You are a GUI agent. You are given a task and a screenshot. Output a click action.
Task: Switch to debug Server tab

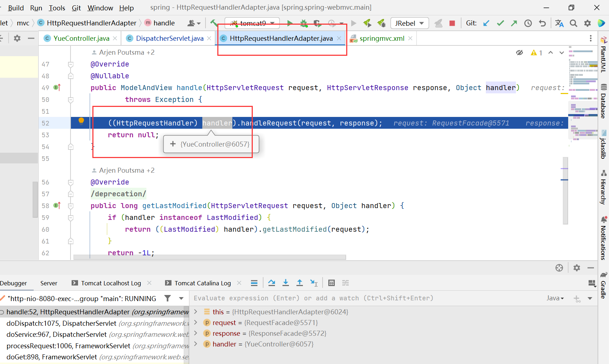pos(49,283)
